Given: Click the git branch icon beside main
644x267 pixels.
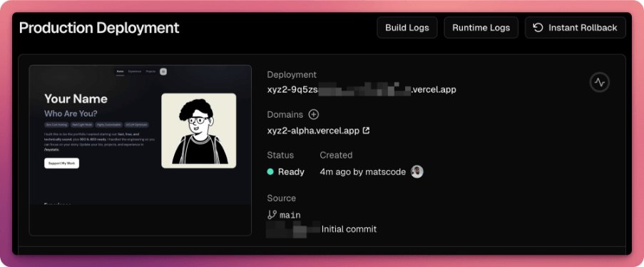Looking at the screenshot, I should click(272, 214).
